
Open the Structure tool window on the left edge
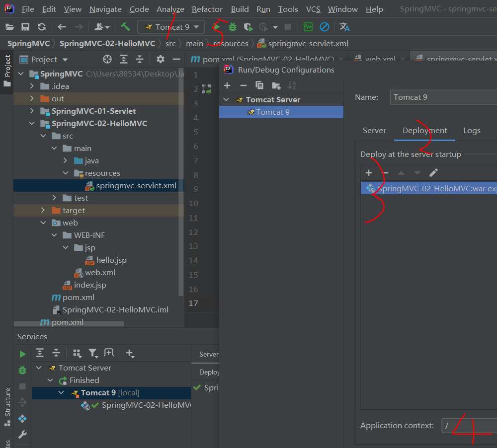[7, 402]
